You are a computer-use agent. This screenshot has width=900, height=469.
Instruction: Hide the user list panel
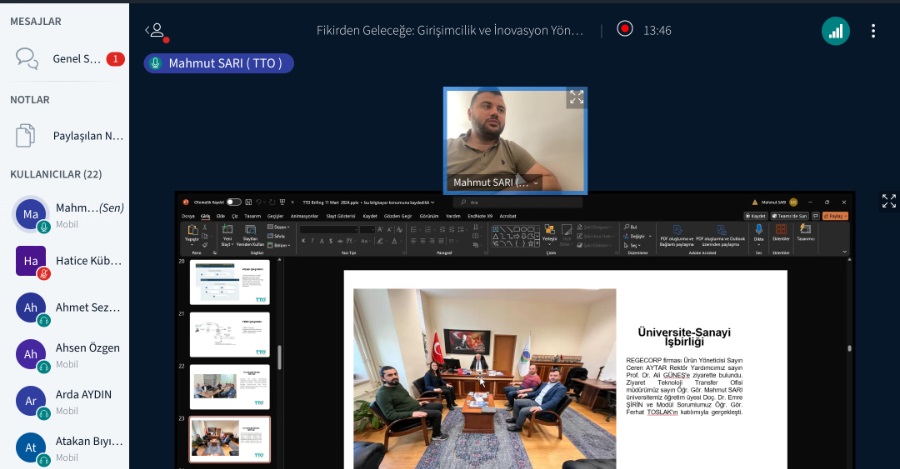(154, 31)
